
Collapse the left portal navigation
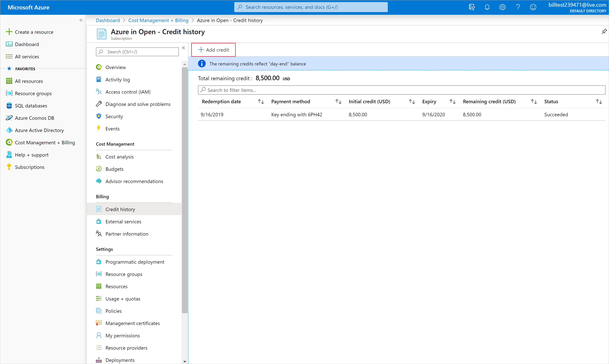81,20
